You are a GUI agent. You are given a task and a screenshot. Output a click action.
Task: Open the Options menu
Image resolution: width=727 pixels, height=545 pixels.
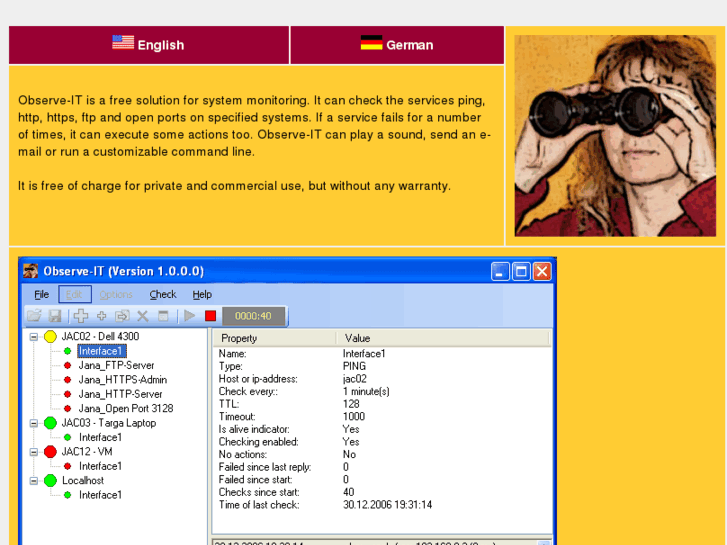(116, 295)
